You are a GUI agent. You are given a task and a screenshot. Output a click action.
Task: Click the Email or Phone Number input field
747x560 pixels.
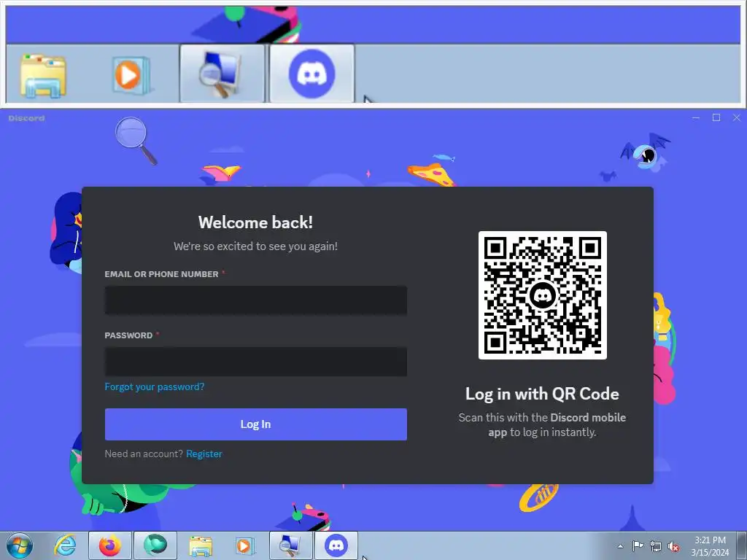tap(256, 300)
